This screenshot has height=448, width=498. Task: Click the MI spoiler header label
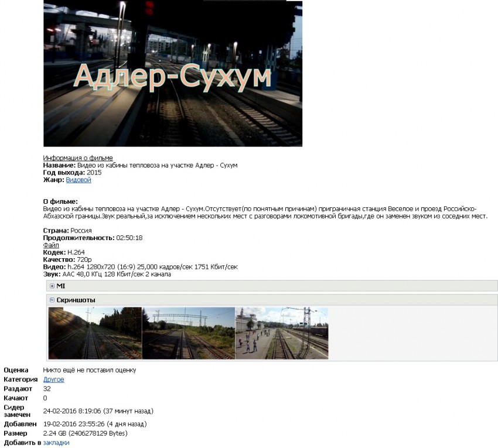tap(60, 286)
